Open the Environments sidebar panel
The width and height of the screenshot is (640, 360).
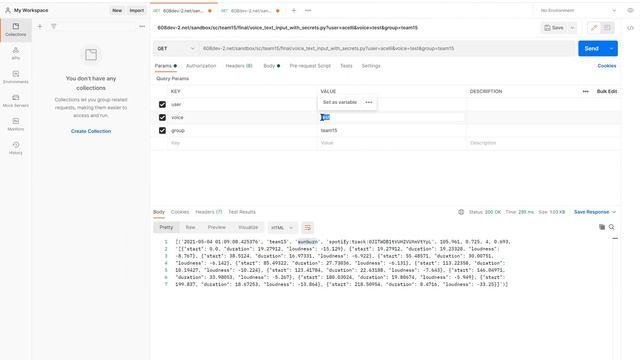pyautogui.click(x=16, y=77)
